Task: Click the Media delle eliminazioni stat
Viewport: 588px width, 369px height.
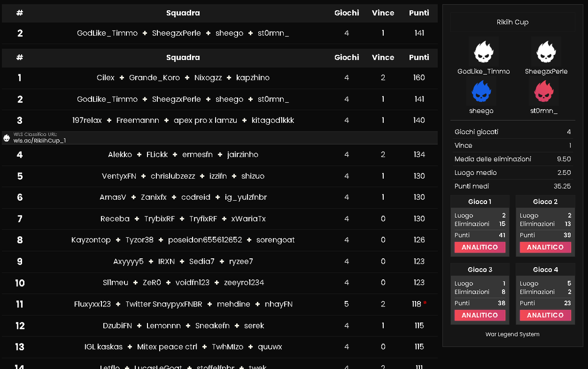Action: (x=513, y=159)
